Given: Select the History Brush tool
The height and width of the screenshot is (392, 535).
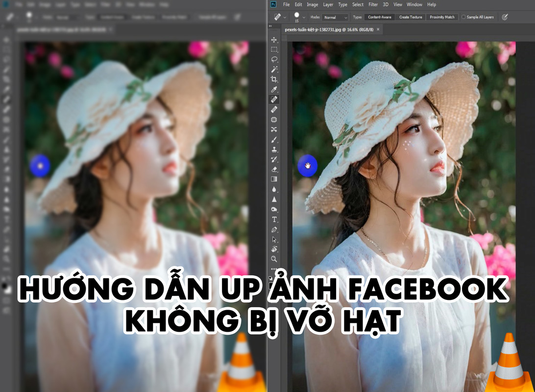Looking at the screenshot, I should click(274, 159).
